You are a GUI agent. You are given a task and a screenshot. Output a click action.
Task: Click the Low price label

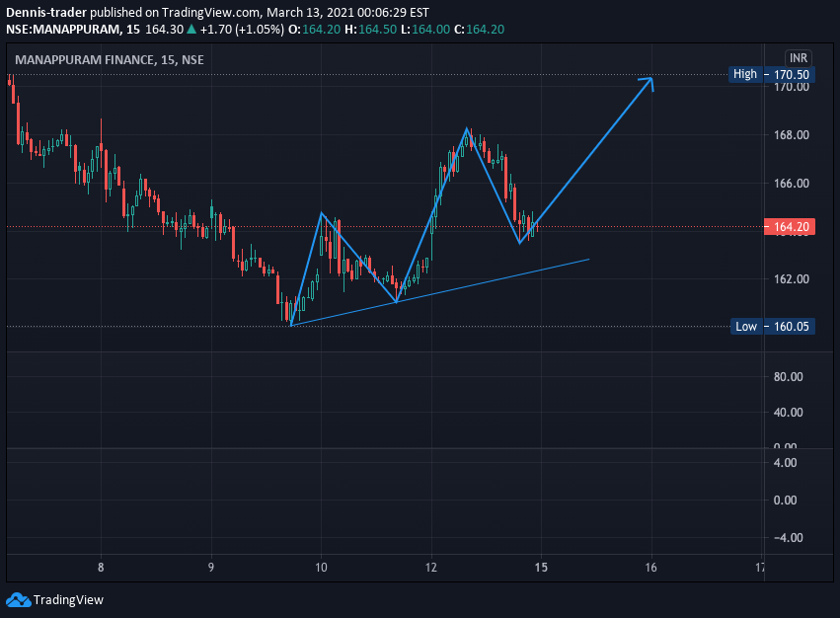point(746,327)
